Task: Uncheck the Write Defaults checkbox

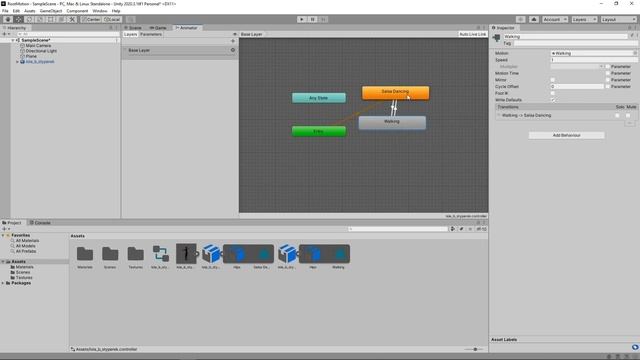Action: click(x=553, y=100)
